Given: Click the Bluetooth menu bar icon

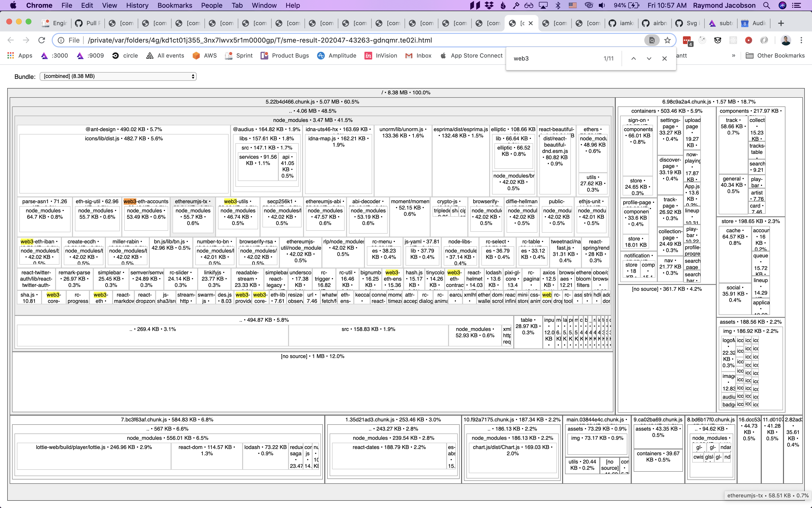Looking at the screenshot, I should (558, 5).
